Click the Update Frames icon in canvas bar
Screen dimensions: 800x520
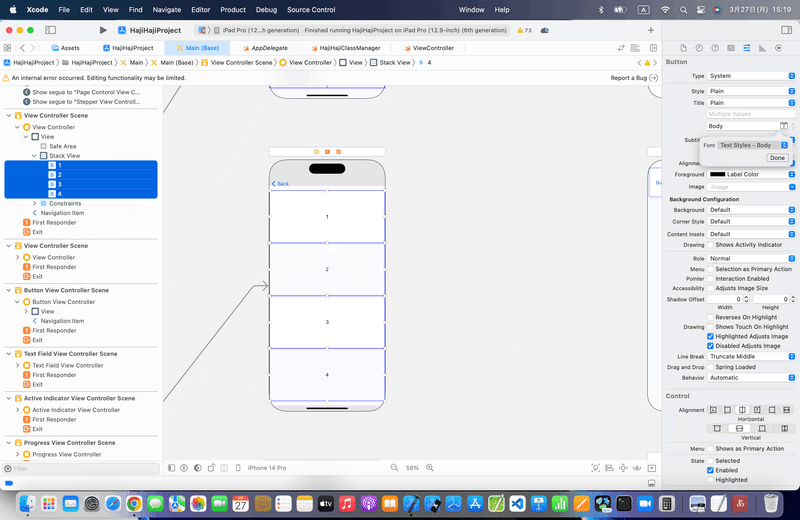(x=595, y=467)
